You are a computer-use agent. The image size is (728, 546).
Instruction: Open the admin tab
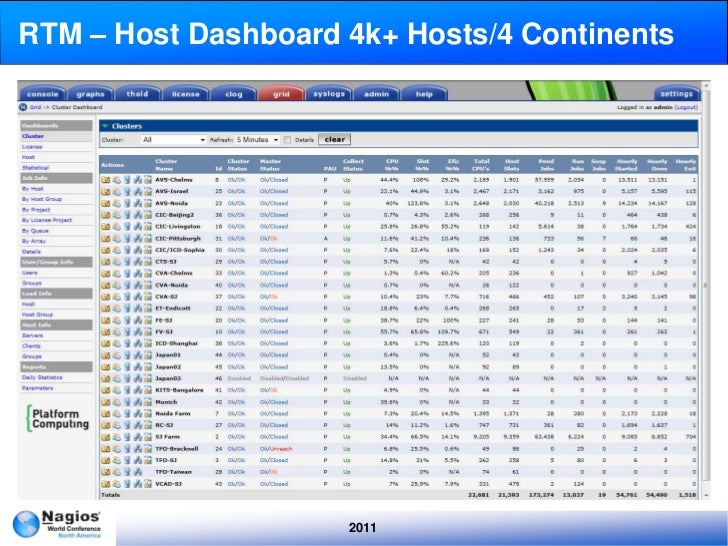coord(377,94)
